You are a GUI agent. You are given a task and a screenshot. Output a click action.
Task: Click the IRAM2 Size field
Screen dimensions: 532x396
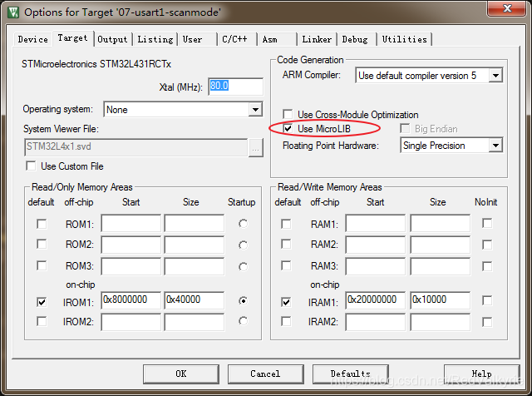click(440, 322)
